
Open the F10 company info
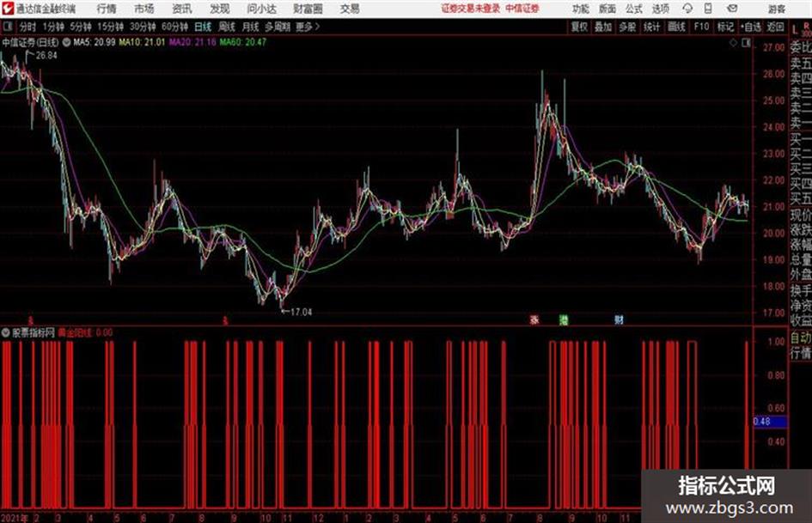[701, 27]
